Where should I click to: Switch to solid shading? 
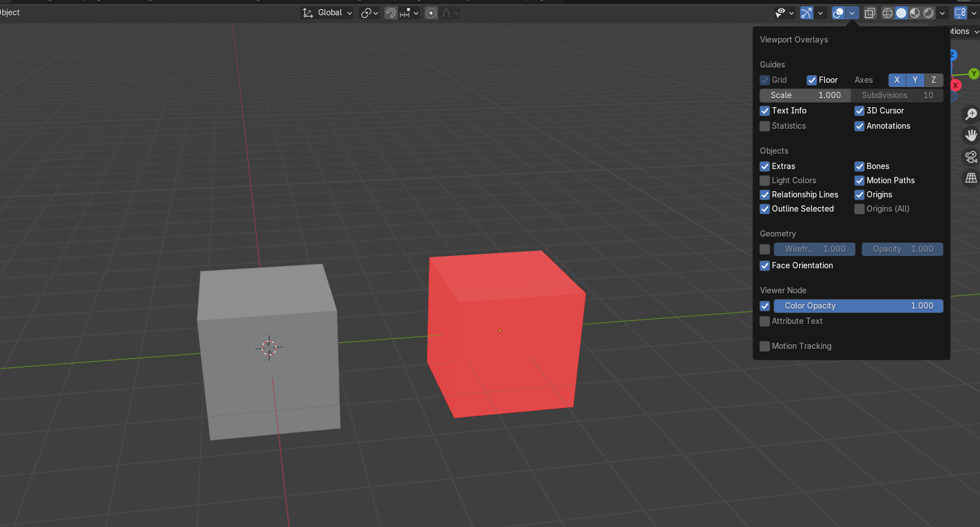pyautogui.click(x=901, y=13)
